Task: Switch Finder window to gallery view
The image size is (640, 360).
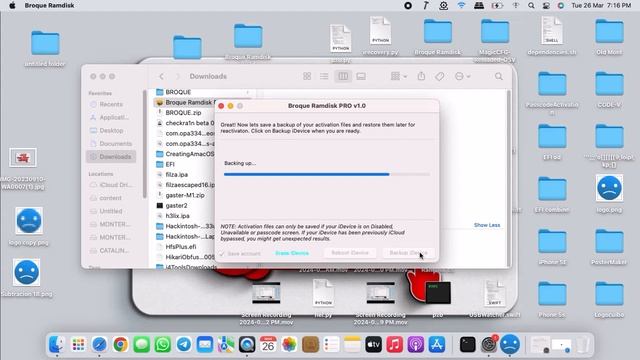Action: (x=361, y=76)
